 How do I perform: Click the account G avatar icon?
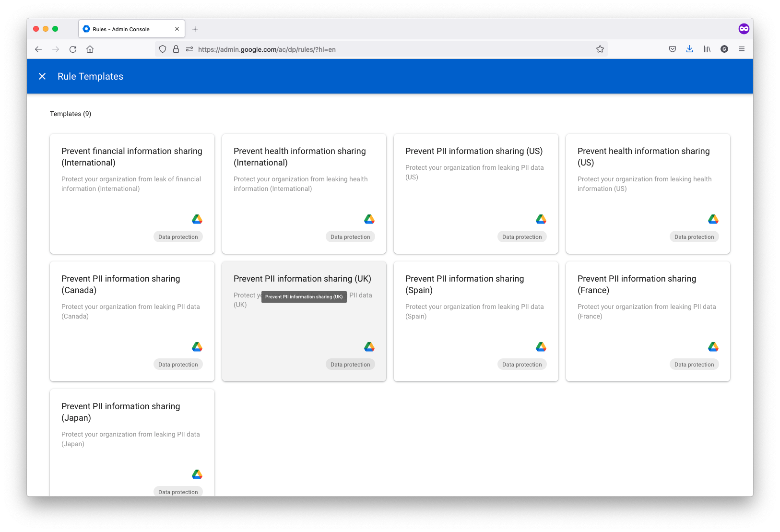pos(724,49)
